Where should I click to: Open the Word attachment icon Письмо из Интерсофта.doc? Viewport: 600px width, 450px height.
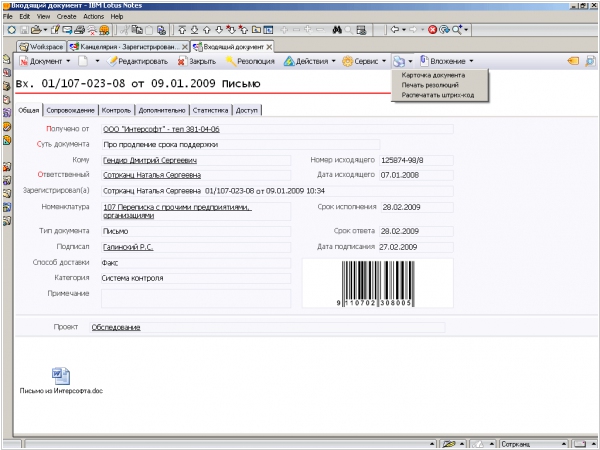click(61, 376)
